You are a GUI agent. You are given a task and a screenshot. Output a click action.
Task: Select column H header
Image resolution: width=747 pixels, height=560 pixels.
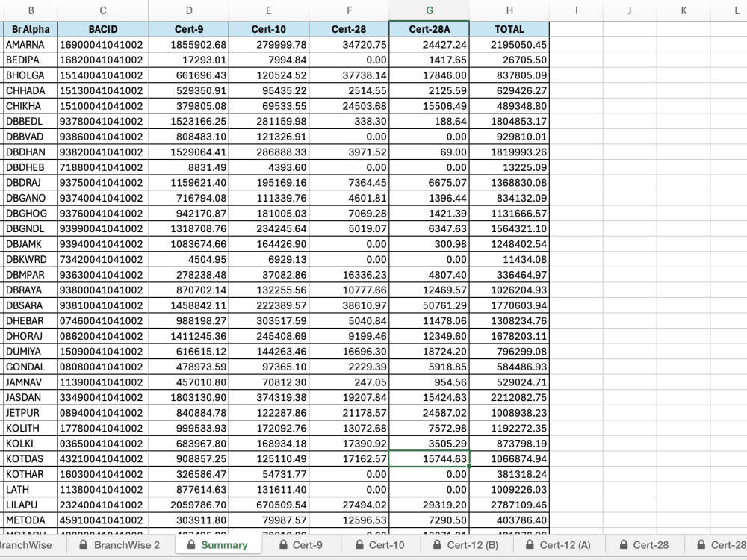pos(509,10)
